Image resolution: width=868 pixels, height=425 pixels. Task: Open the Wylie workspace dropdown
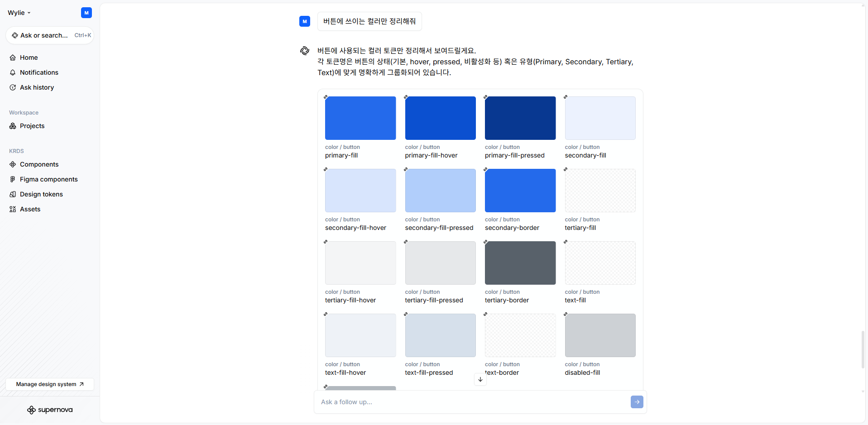pyautogui.click(x=19, y=13)
